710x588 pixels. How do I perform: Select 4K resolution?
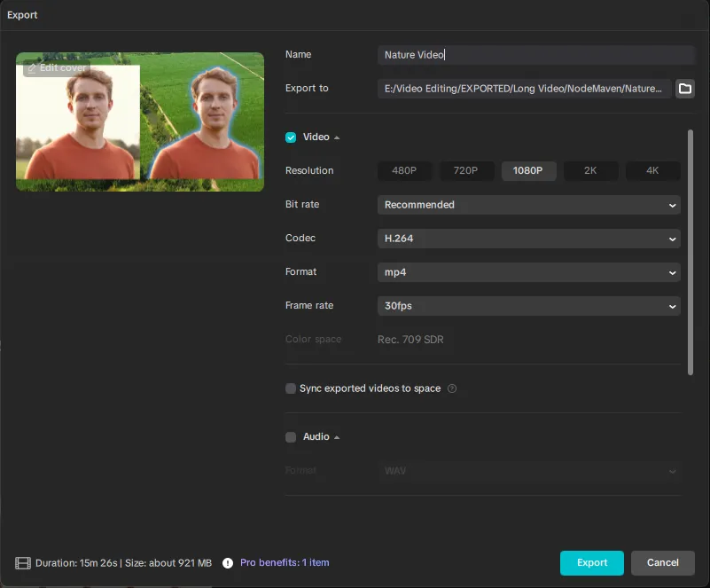pos(652,171)
